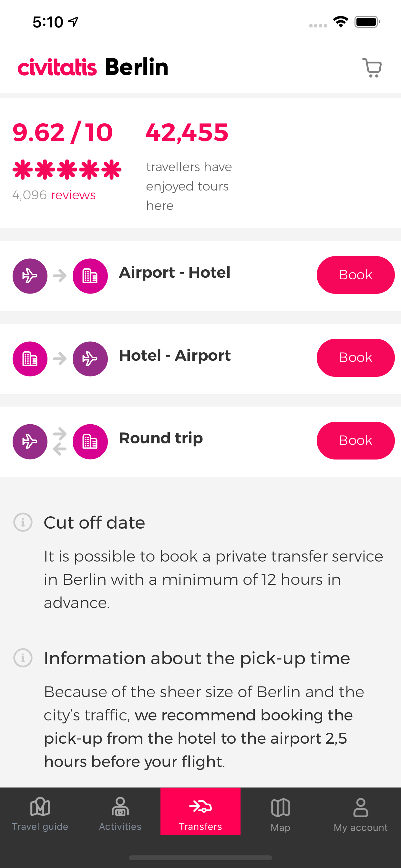This screenshot has height=868, width=401.
Task: Select the Round trip title text
Action: [x=161, y=438]
